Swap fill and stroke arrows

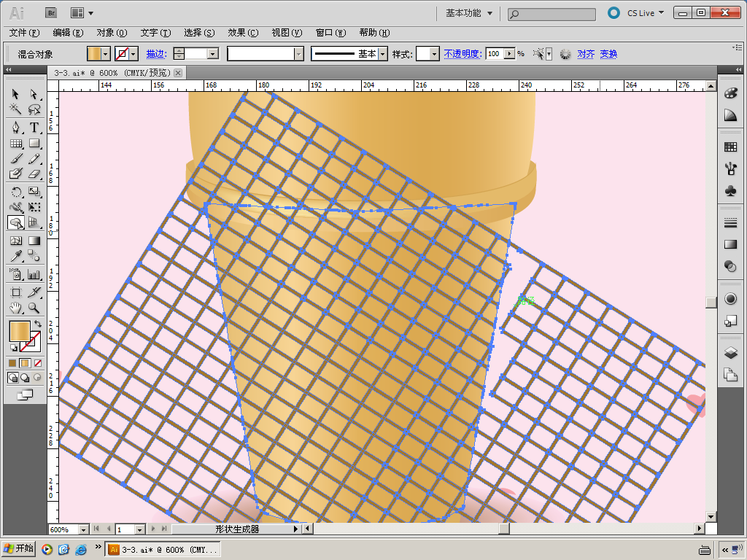tap(38, 324)
